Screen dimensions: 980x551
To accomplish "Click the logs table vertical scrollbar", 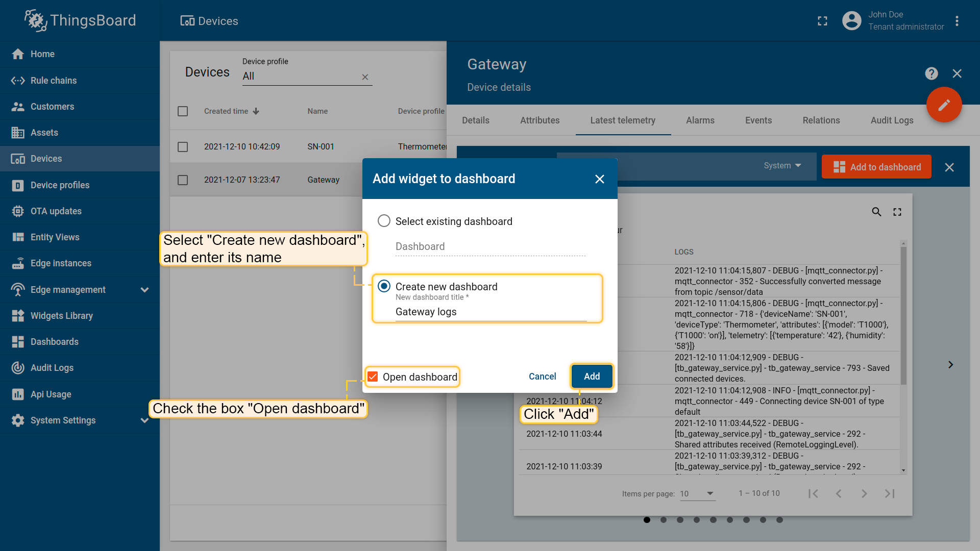I will 903,316.
